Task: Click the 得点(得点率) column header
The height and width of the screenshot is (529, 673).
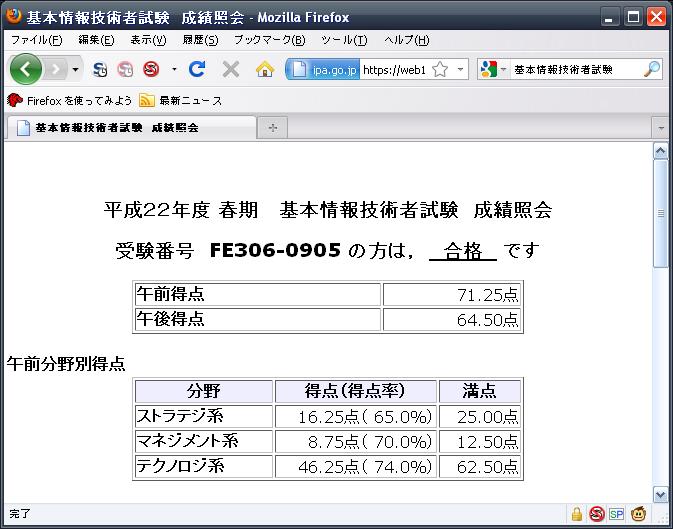Action: (x=356, y=391)
